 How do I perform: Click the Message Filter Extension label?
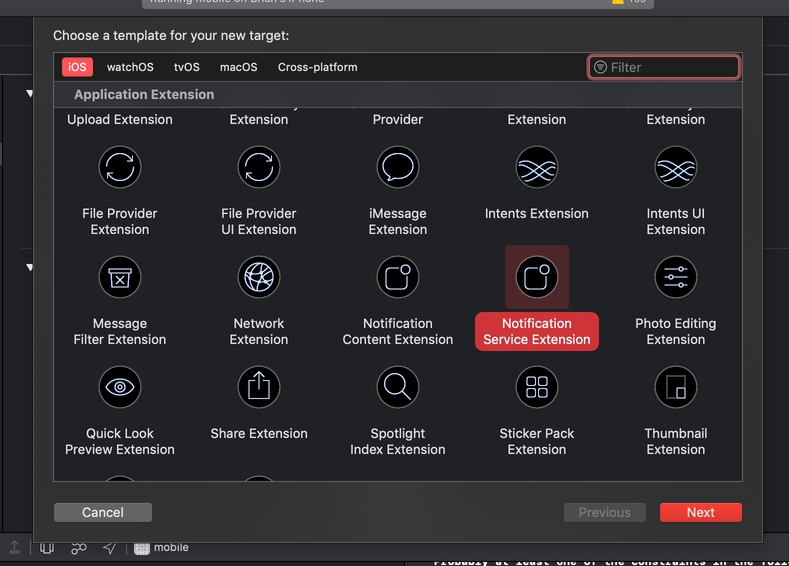(x=120, y=332)
